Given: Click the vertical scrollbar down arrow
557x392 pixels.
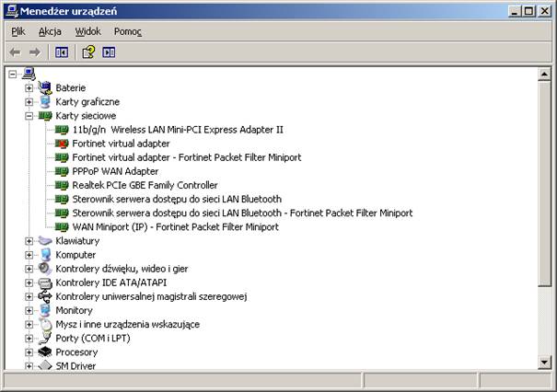Looking at the screenshot, I should pyautogui.click(x=544, y=363).
